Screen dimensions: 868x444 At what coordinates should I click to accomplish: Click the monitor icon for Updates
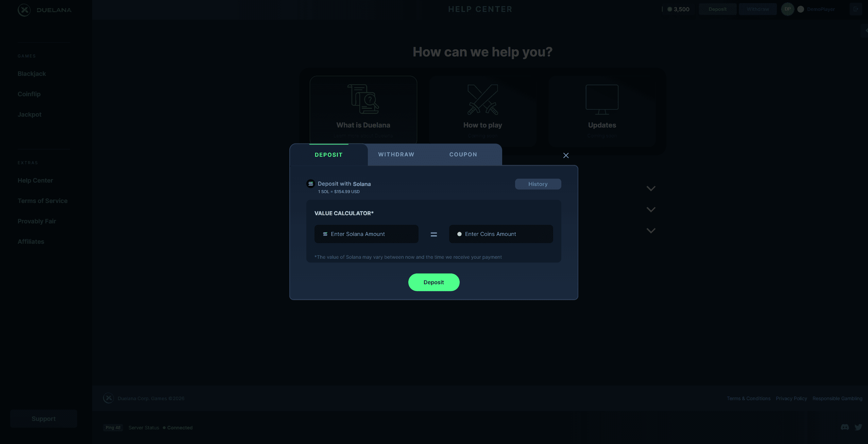[602, 99]
